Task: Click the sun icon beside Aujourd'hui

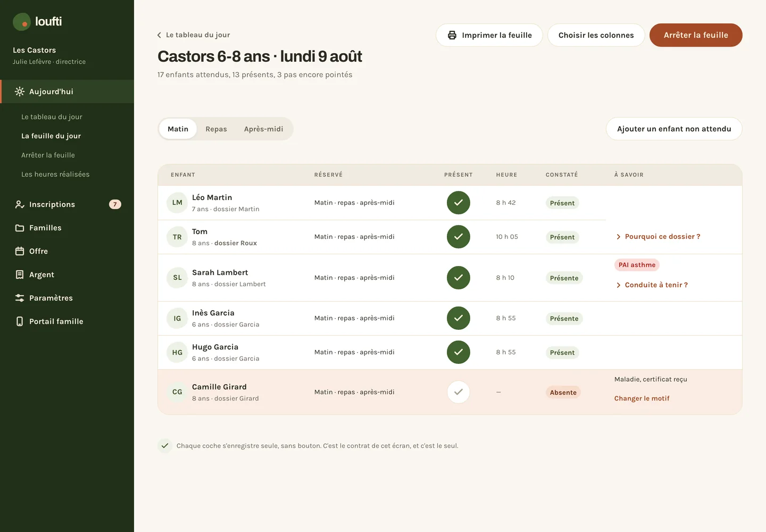Action: point(20,92)
